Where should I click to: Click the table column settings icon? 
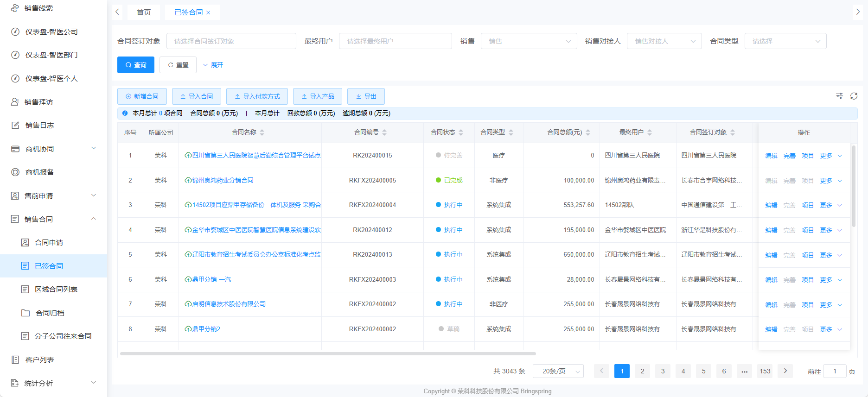pos(839,96)
